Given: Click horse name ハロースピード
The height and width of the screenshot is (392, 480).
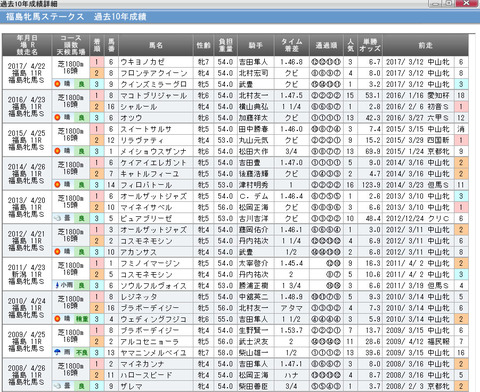Looking at the screenshot, I should click(x=146, y=375).
